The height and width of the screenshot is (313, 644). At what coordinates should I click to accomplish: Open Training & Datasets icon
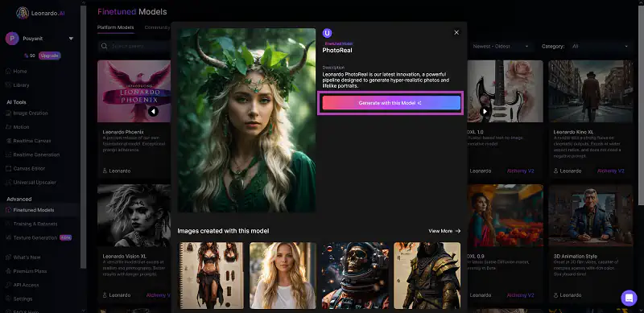[8, 224]
